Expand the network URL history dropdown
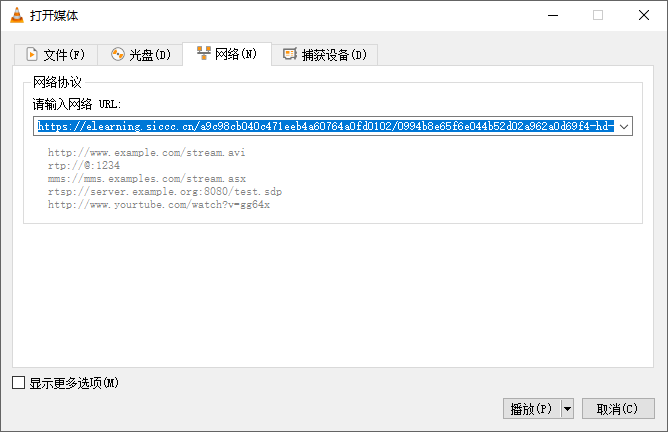 click(x=623, y=127)
